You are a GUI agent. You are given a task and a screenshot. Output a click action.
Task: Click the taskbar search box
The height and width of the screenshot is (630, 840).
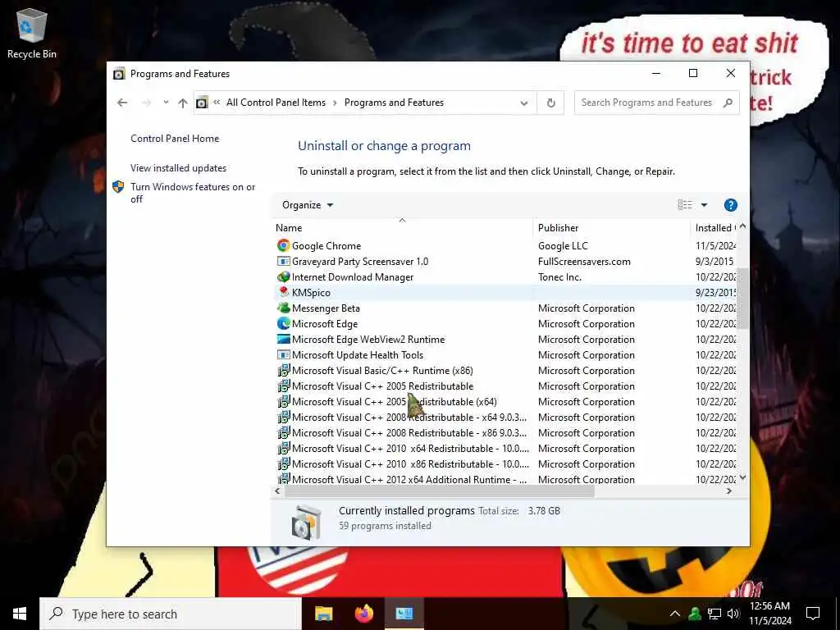click(x=171, y=614)
